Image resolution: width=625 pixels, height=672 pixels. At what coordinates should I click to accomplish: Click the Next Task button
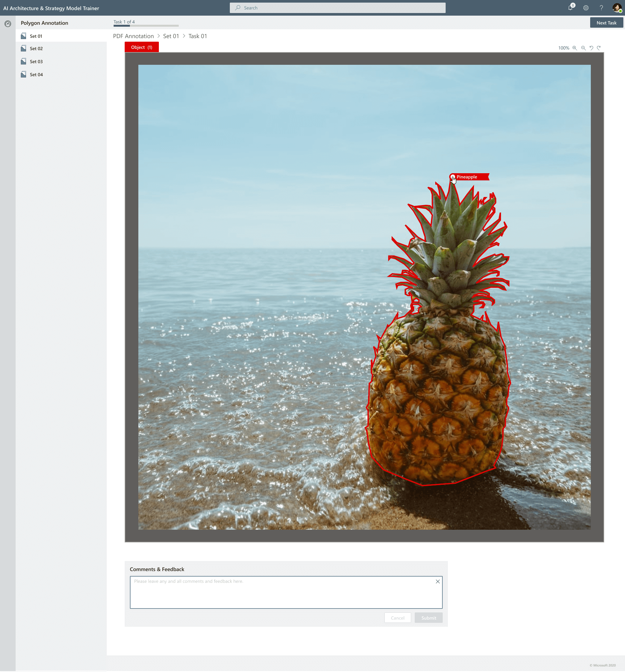pyautogui.click(x=606, y=23)
